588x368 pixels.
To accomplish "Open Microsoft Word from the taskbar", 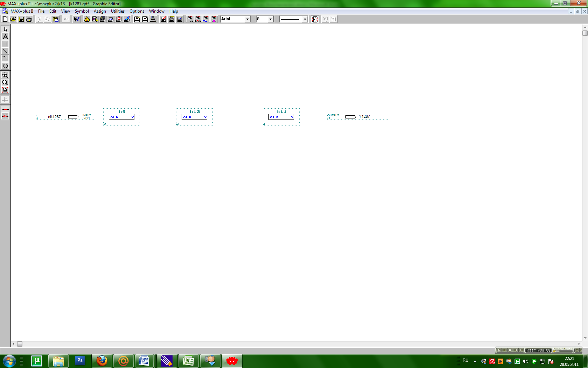I will (144, 361).
